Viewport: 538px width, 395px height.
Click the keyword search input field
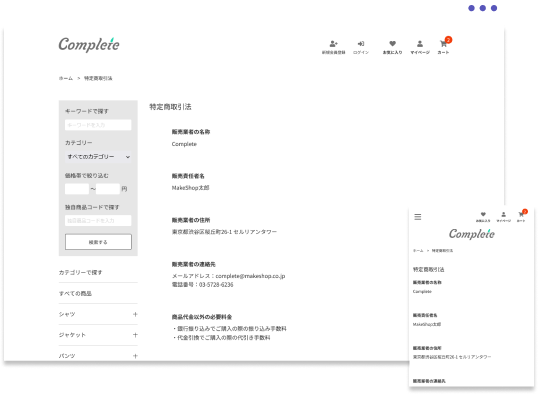[x=98, y=125]
